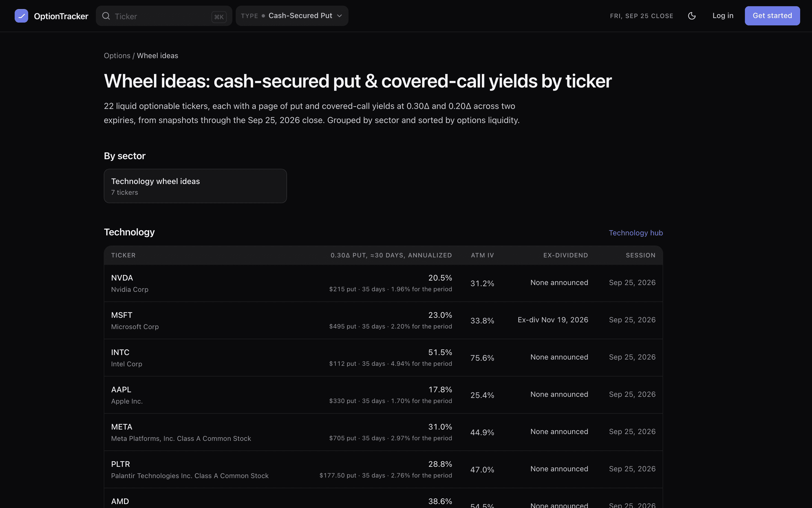Open the Technology hub link
Viewport: 812px width, 508px height.
click(x=636, y=233)
